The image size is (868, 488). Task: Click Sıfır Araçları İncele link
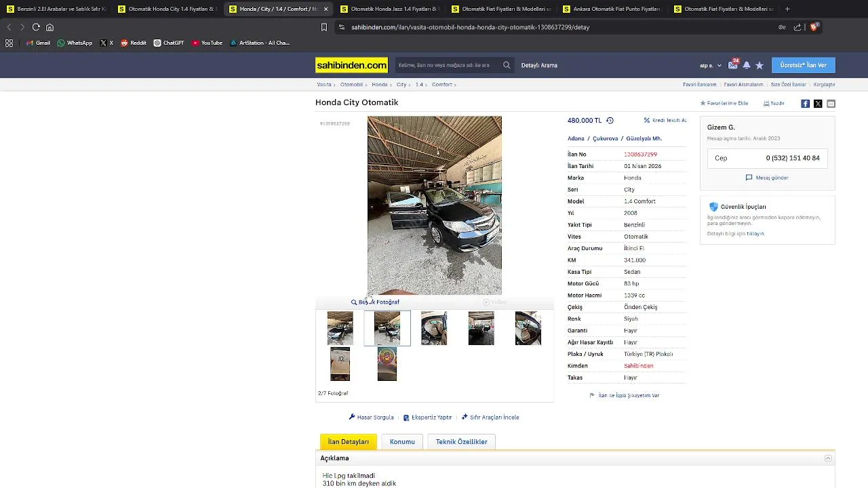click(490, 418)
